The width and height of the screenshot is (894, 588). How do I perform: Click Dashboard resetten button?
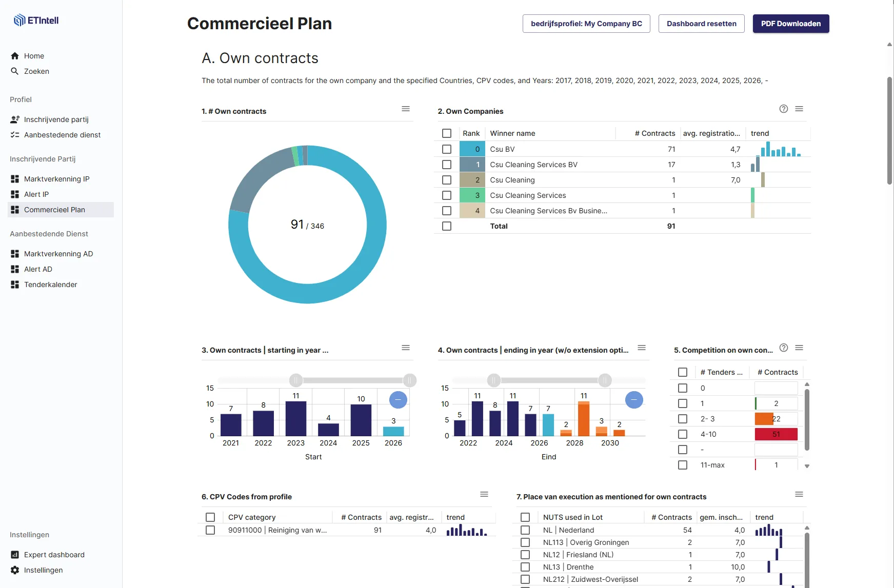click(702, 24)
